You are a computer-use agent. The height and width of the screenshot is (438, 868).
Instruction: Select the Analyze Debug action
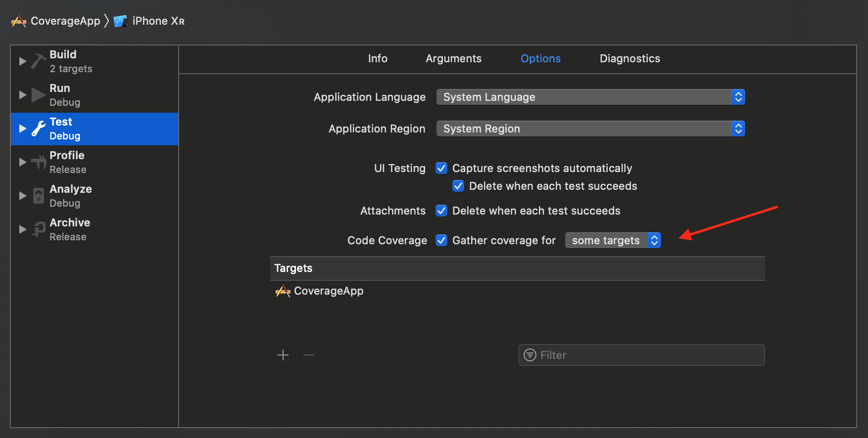(x=95, y=196)
